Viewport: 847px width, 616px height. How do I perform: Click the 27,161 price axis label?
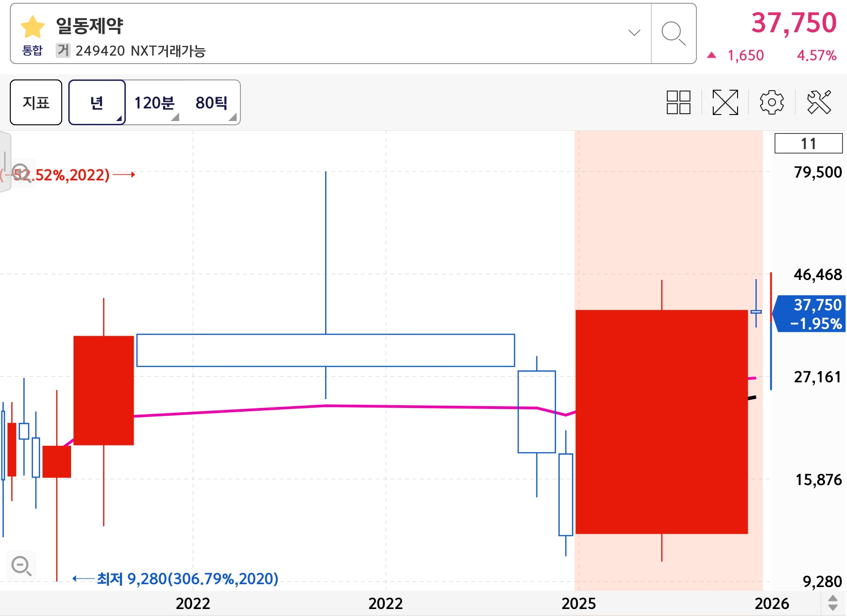(x=818, y=377)
